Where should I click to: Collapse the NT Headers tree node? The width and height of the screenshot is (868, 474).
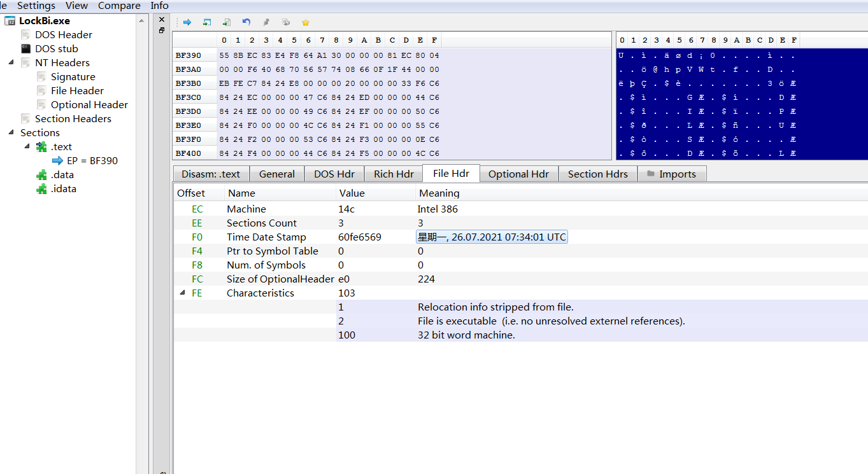click(x=11, y=62)
